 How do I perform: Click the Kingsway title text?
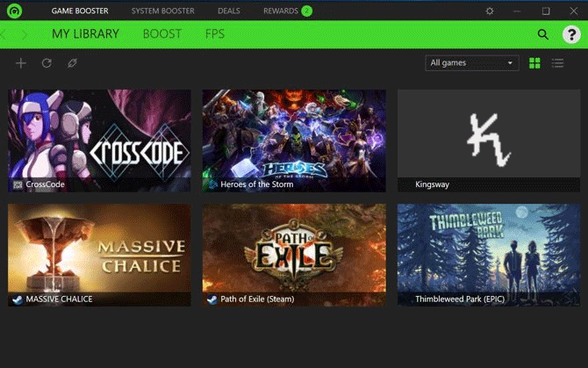pyautogui.click(x=432, y=184)
